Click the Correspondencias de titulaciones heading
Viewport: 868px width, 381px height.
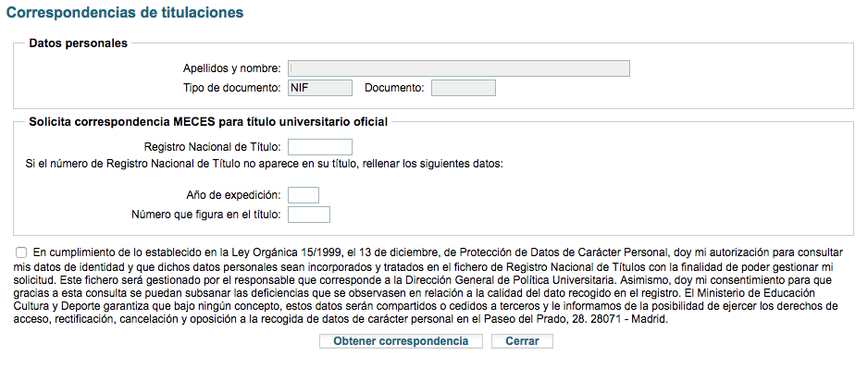(126, 13)
